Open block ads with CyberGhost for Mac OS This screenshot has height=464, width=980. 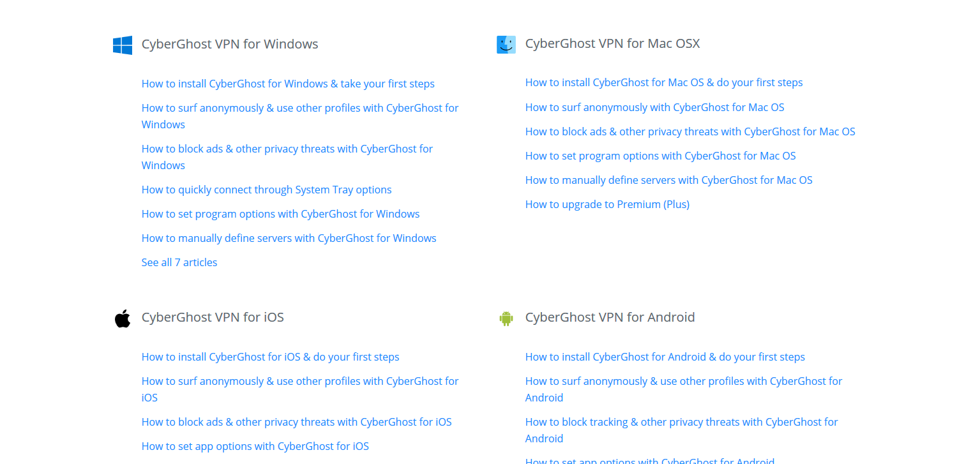pos(690,131)
